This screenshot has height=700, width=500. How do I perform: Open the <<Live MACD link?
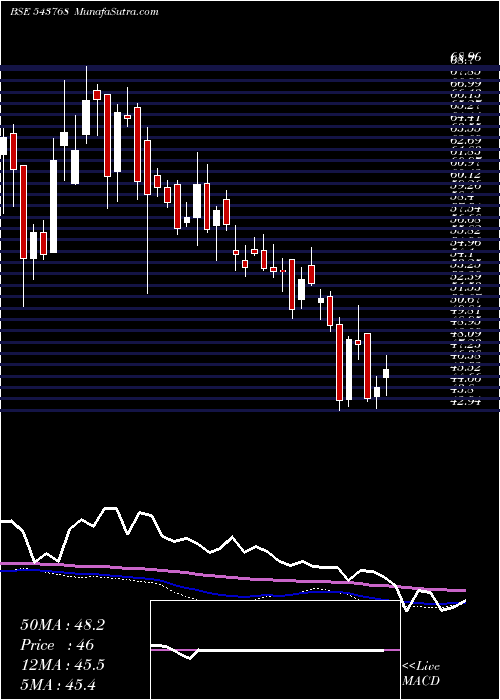click(x=421, y=674)
